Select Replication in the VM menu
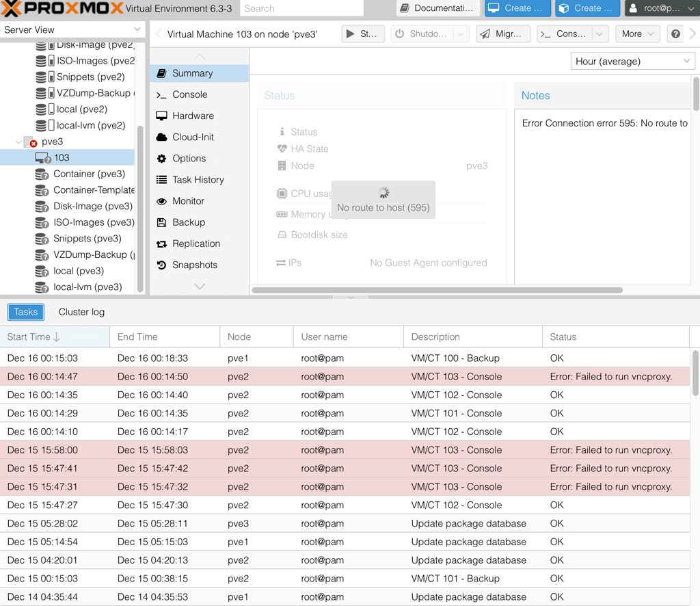Screen dimensions: 700x606 (199, 243)
